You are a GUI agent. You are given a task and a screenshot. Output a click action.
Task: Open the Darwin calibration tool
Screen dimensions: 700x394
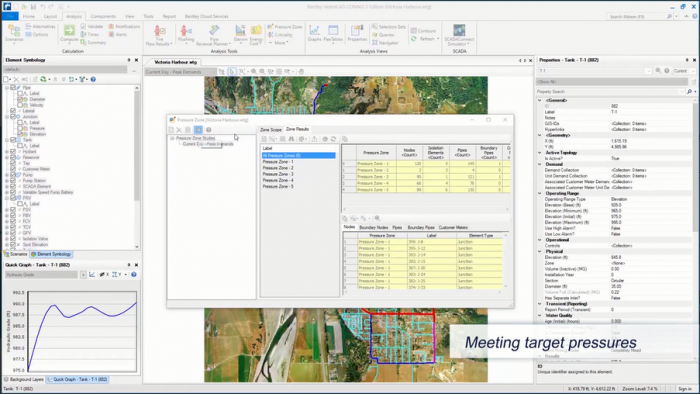(240, 34)
